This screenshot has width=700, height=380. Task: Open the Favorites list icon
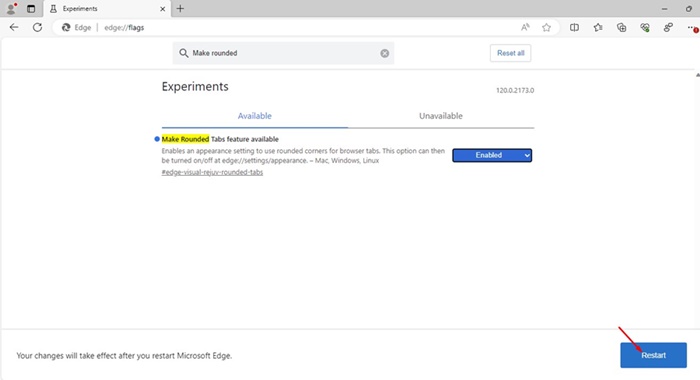[x=598, y=28]
